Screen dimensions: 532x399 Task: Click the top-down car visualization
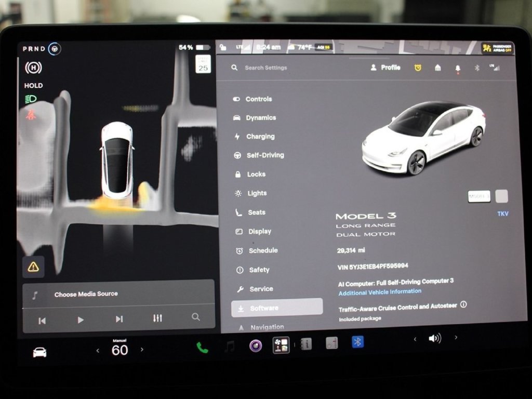tap(117, 160)
